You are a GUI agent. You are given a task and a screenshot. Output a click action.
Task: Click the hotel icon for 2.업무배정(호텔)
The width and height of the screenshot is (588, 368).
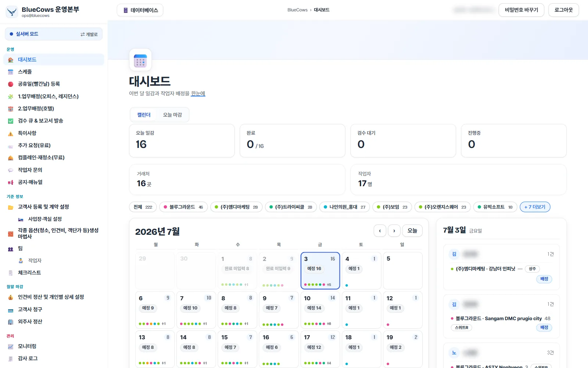11,109
